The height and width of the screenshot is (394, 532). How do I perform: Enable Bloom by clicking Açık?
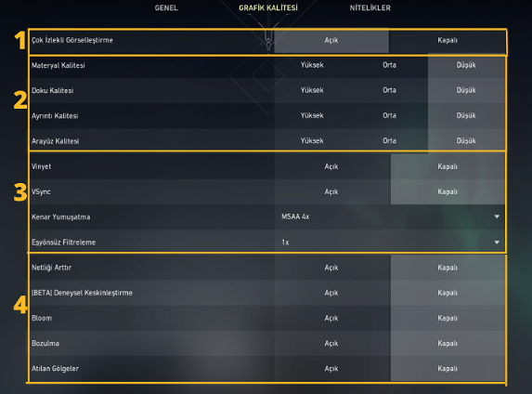point(331,318)
